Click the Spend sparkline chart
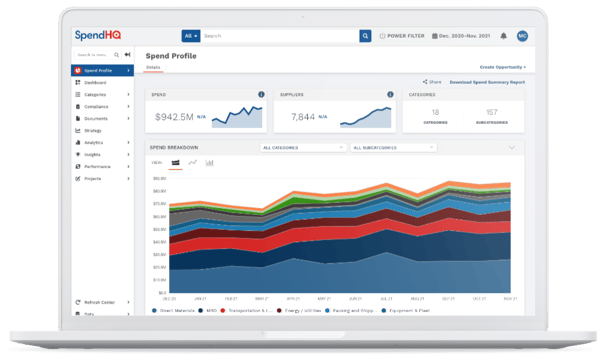Viewport: 600px width, 361px height. point(237,117)
